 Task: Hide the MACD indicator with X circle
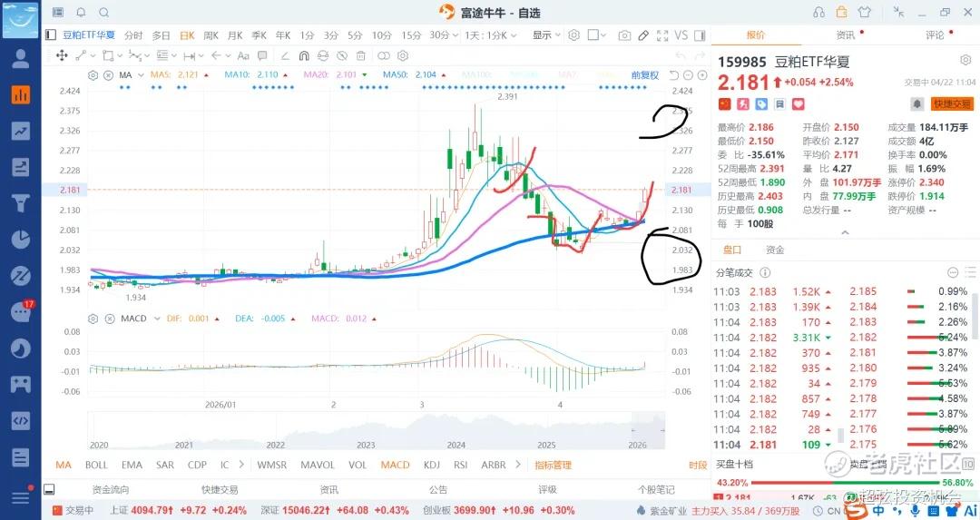pos(110,319)
